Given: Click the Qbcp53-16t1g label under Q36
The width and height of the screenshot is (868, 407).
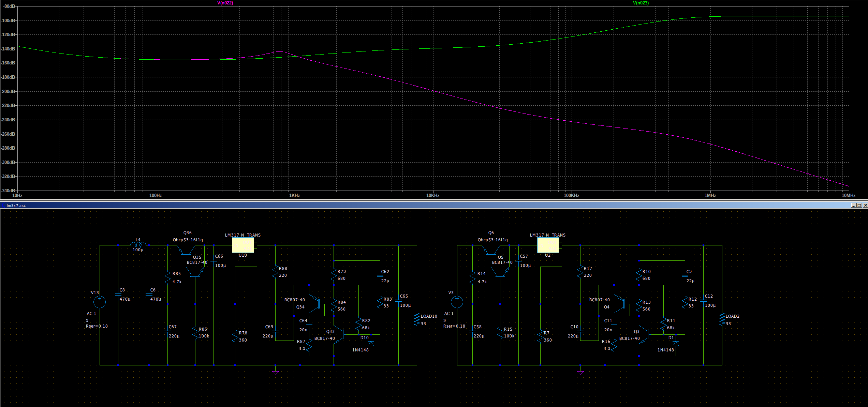Looking at the screenshot, I should (188, 240).
